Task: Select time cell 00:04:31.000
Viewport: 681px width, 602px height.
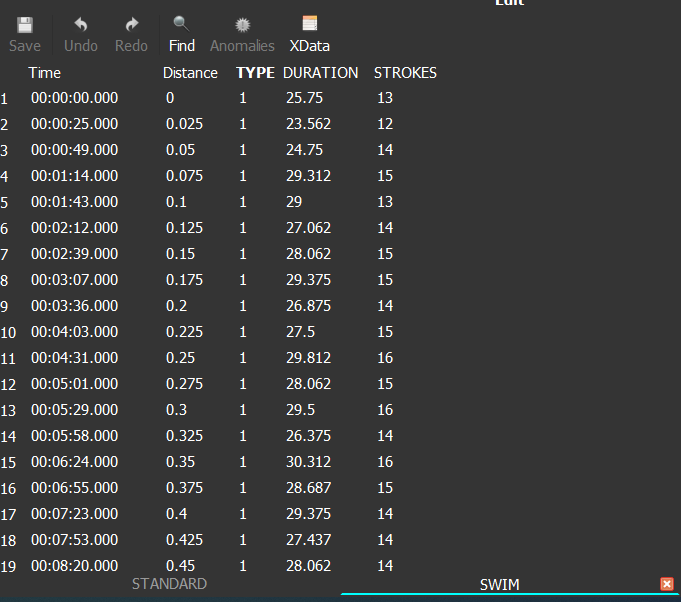Action: point(75,358)
